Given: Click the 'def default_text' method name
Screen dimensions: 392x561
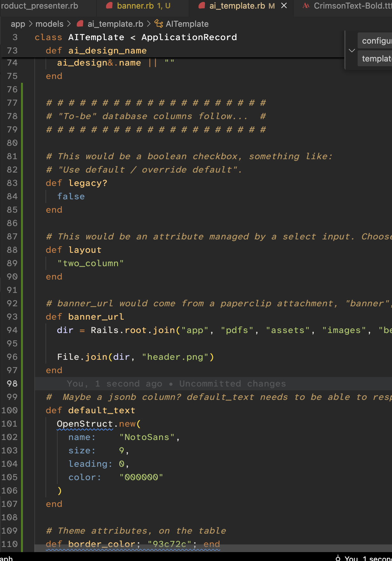Looking at the screenshot, I should (101, 410).
